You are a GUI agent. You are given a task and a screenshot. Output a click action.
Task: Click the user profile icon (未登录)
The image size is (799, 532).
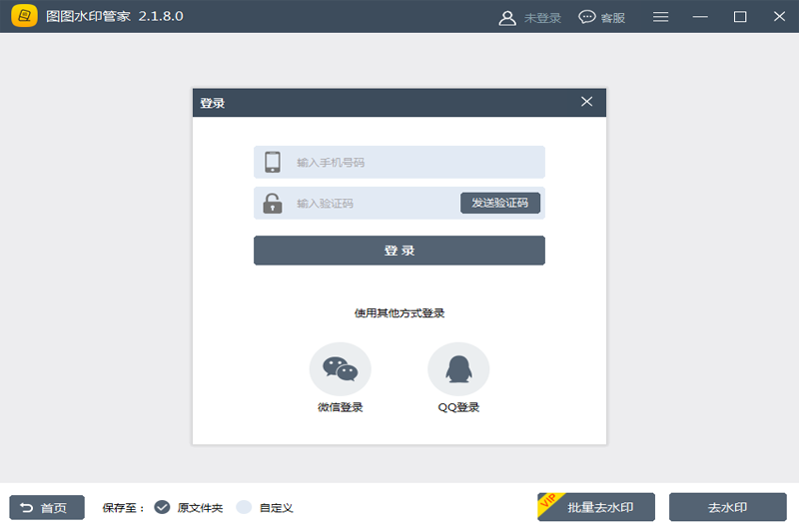507,17
